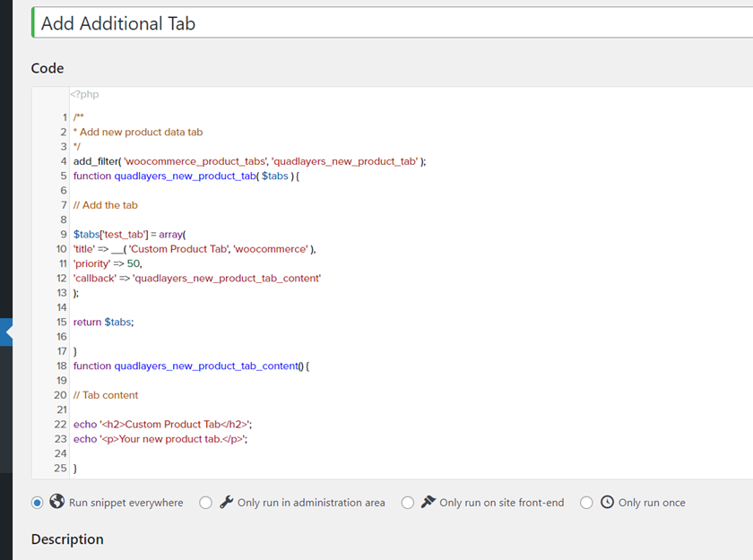
Task: Select 'Only run in administration area' radio button
Action: pyautogui.click(x=205, y=503)
